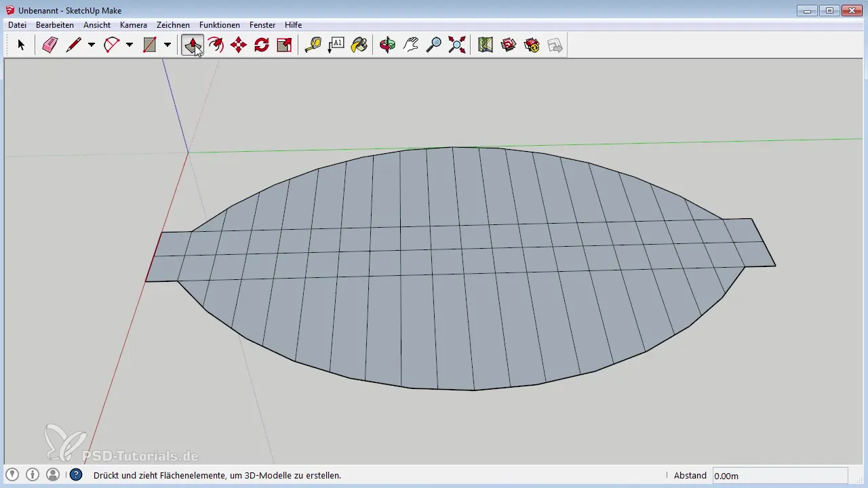
Task: Select the Pan hand tool
Action: tap(411, 45)
